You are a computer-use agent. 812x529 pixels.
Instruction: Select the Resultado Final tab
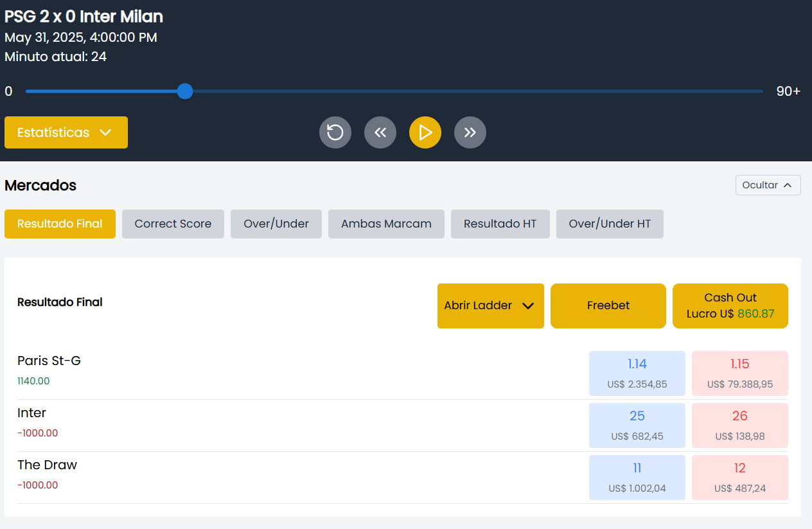tap(60, 224)
